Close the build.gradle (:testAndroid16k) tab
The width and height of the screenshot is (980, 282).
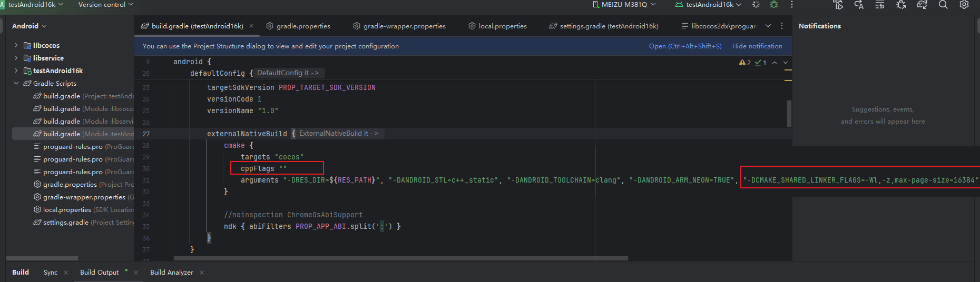coord(251,26)
